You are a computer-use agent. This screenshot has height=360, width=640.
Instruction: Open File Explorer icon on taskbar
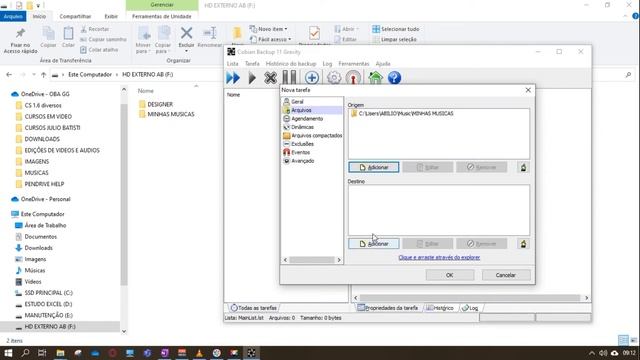pos(60,353)
